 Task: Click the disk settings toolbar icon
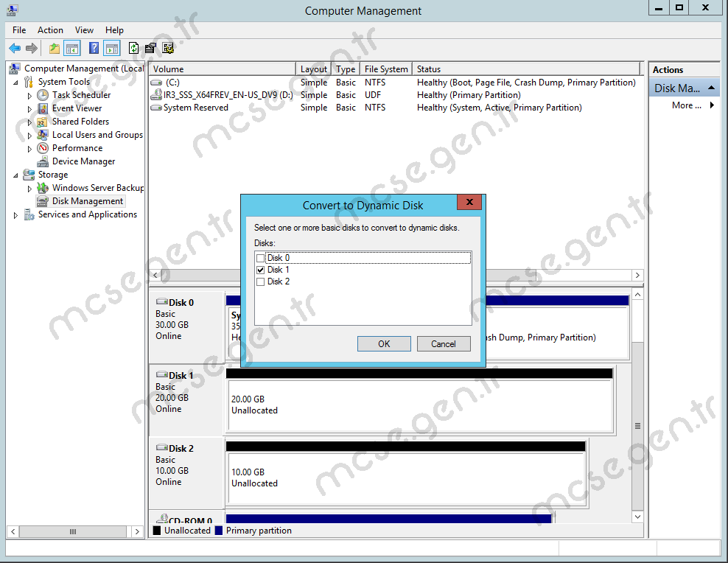coord(168,48)
